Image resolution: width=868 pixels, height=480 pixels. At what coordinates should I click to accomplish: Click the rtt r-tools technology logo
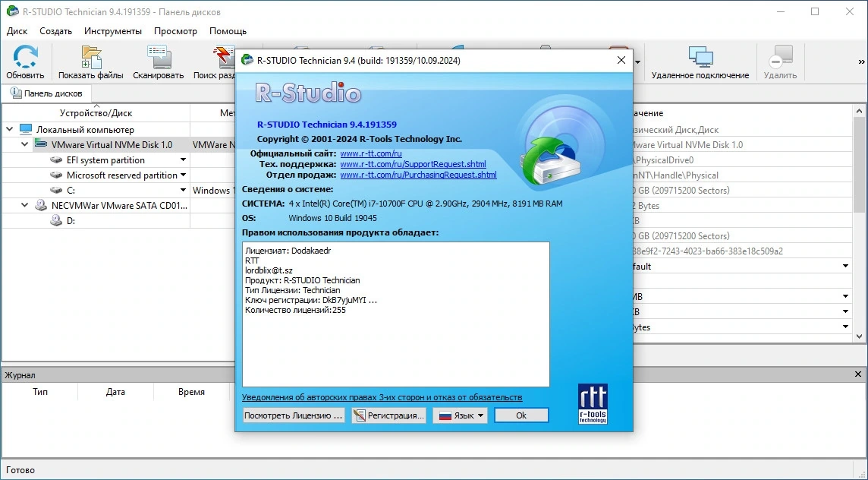593,404
